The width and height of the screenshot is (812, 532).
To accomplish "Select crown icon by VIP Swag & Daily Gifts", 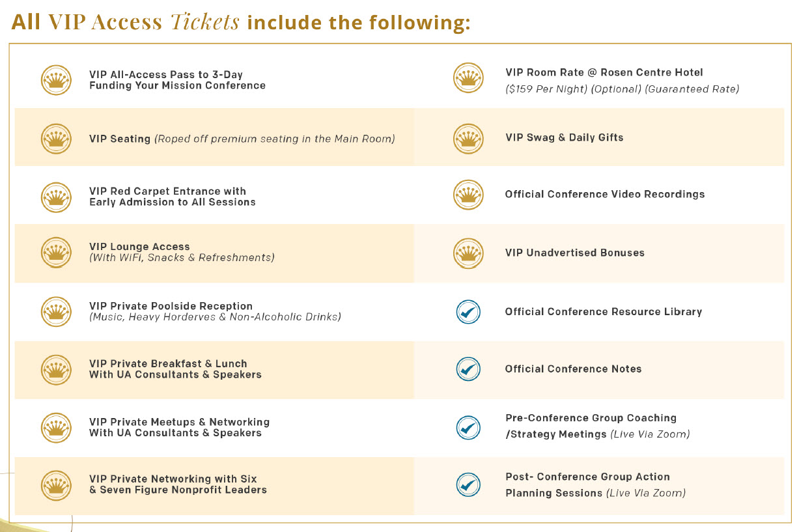I will (x=468, y=138).
